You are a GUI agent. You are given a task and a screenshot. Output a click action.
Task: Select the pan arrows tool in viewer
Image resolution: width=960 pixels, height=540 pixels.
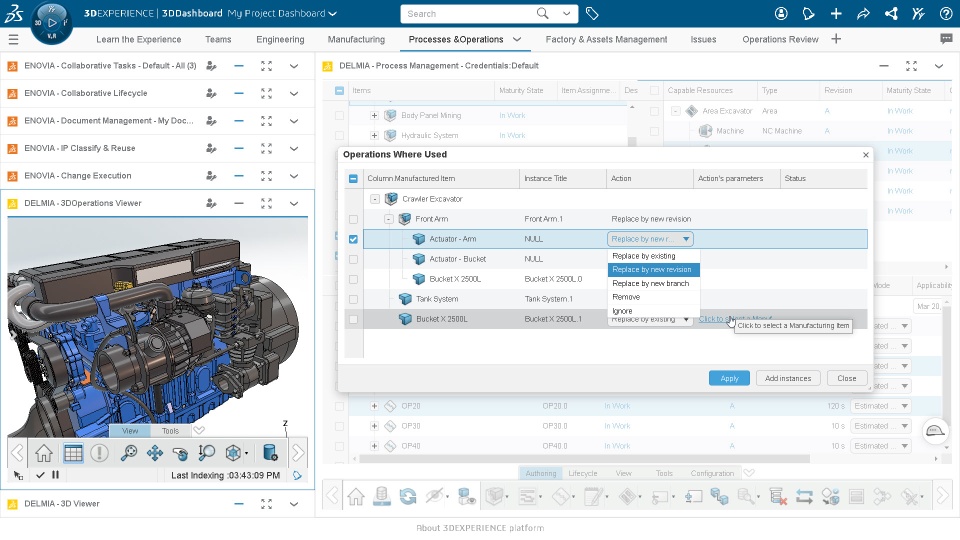click(x=155, y=453)
